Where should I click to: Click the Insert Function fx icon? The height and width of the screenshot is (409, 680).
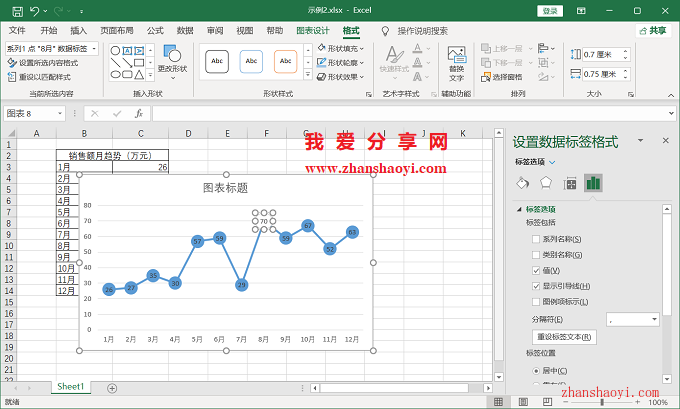tap(139, 114)
